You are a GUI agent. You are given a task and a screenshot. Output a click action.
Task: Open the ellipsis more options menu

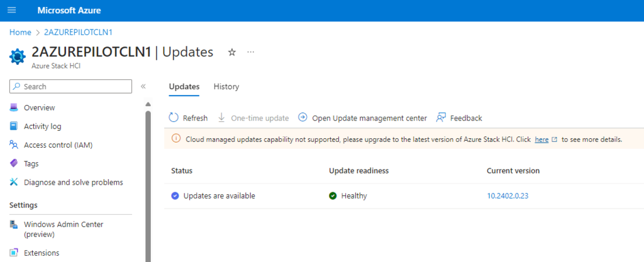point(251,52)
